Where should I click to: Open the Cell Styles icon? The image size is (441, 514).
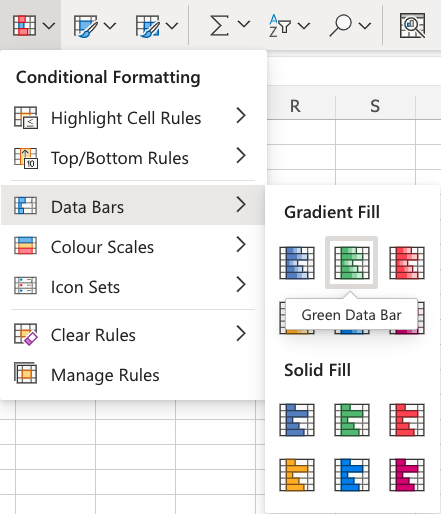[147, 26]
